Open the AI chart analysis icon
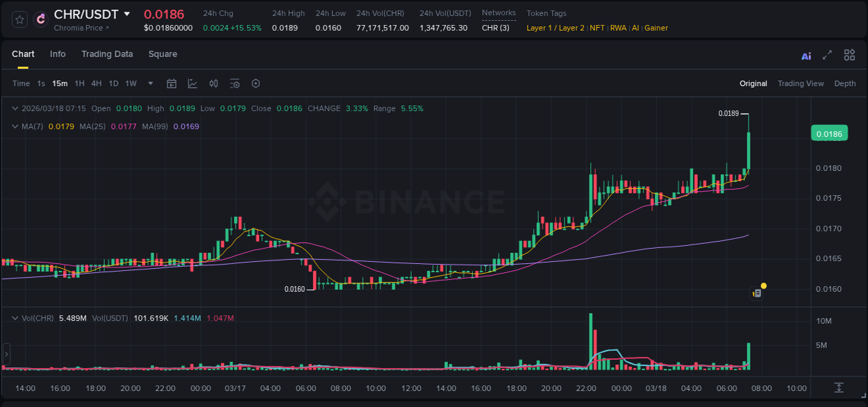The height and width of the screenshot is (407, 868). coord(806,55)
